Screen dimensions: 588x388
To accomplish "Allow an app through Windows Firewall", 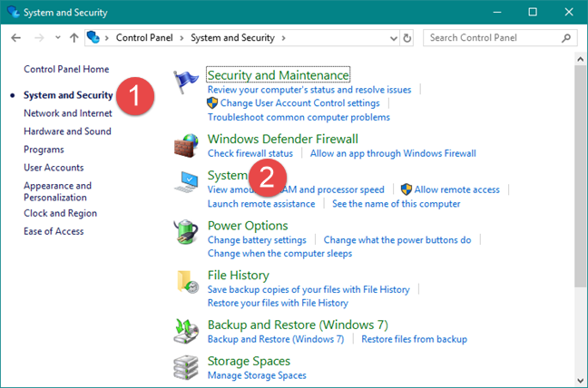I will click(x=393, y=153).
